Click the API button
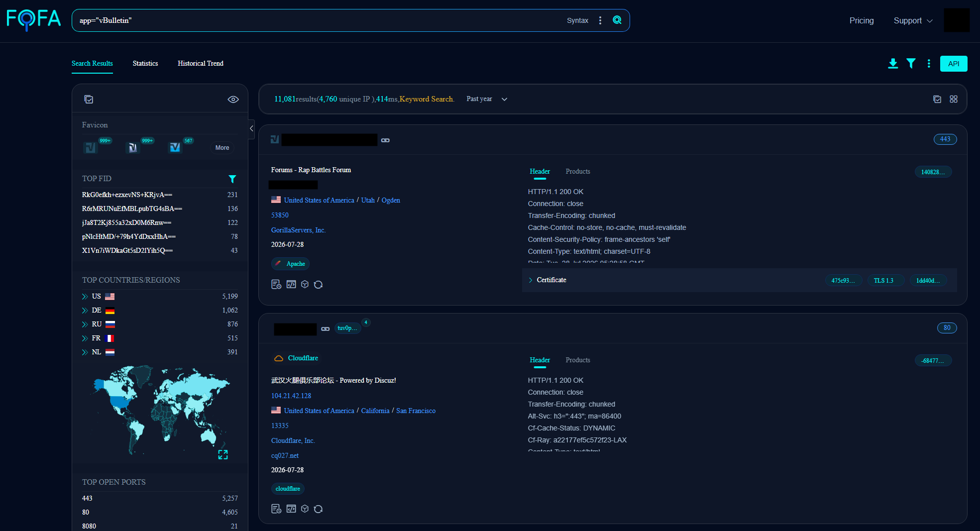The width and height of the screenshot is (980, 531). tap(954, 64)
